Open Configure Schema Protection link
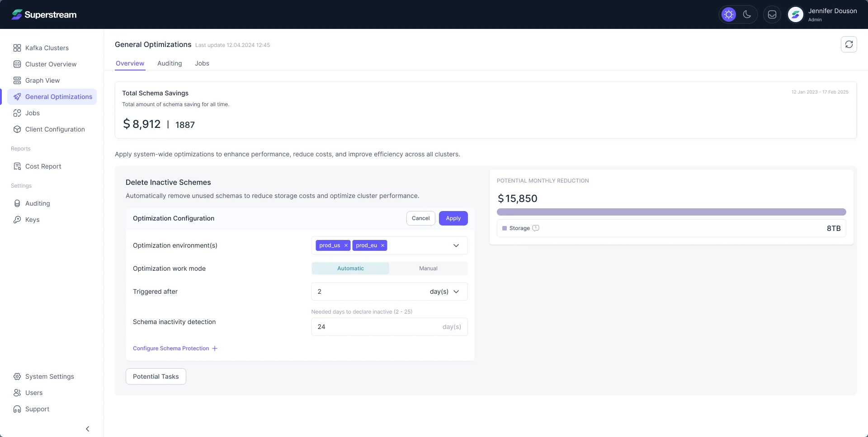The height and width of the screenshot is (437, 868). [x=175, y=348]
